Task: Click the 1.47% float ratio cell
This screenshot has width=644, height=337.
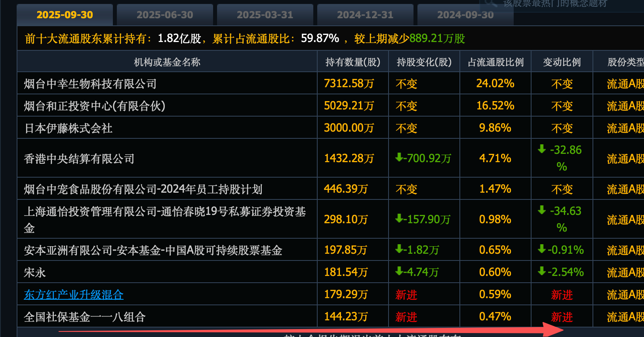Action: click(x=495, y=189)
